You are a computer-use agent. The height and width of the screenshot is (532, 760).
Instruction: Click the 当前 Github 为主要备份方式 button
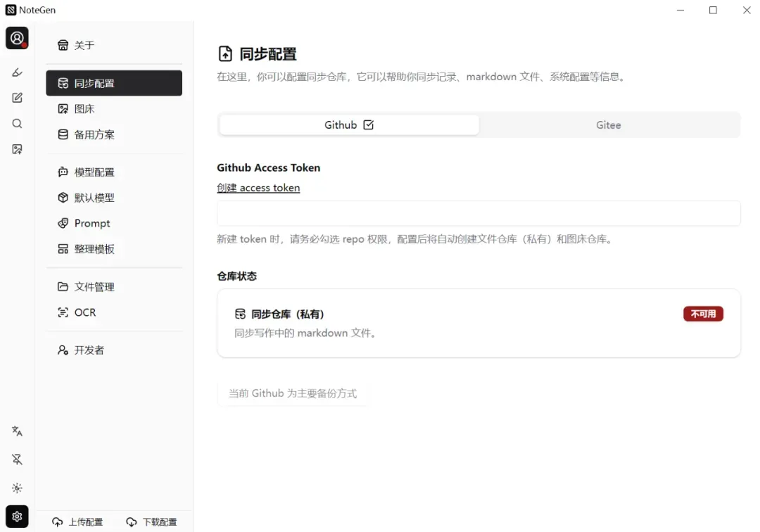pos(292,393)
